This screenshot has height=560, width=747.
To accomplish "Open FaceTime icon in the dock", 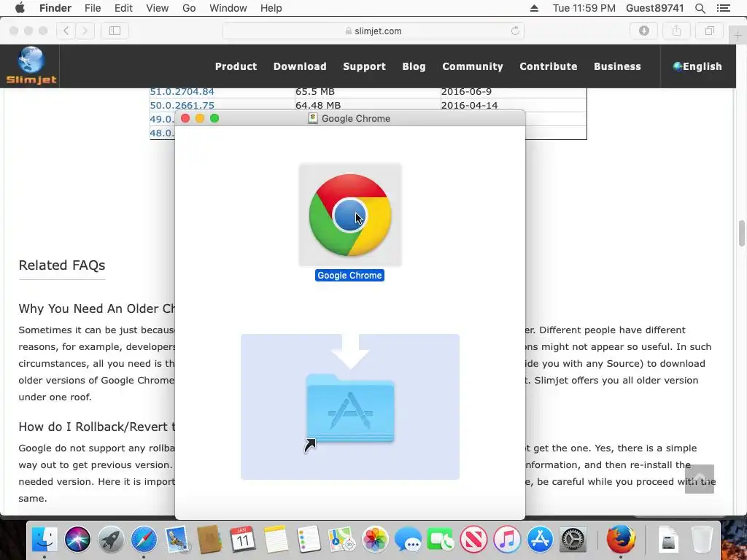I will (441, 540).
